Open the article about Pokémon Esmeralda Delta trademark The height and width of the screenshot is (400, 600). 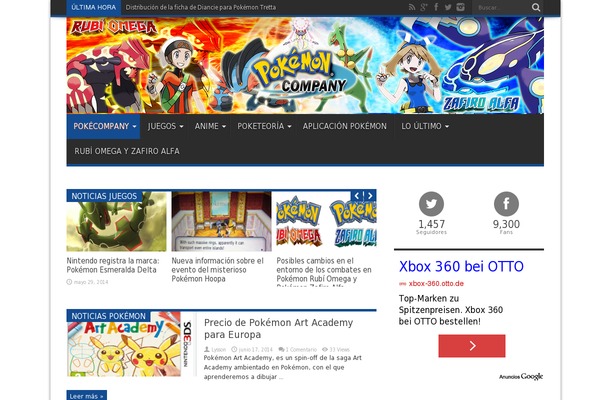[113, 265]
